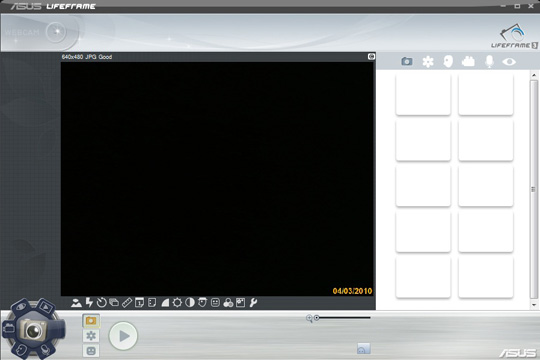The width and height of the screenshot is (540, 360).
Task: Select the portrait scene mode icon
Action: pyautogui.click(x=76, y=303)
